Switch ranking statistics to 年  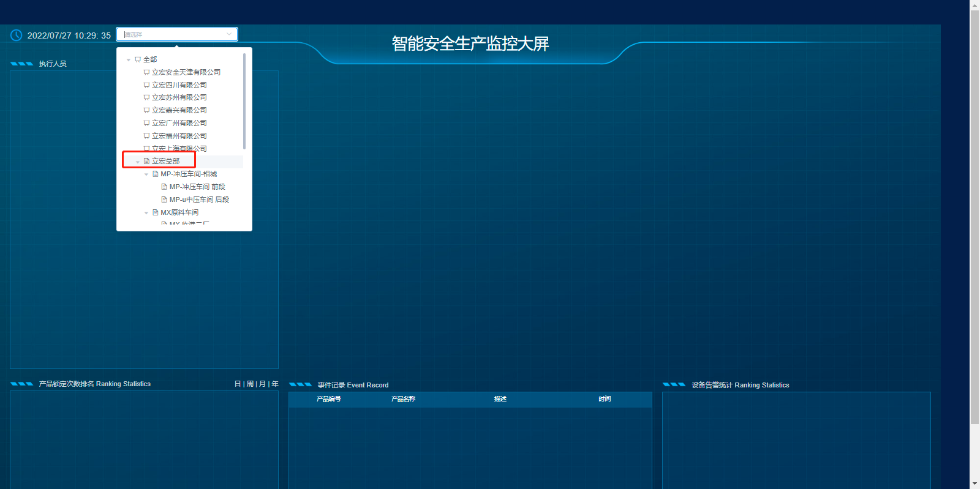(275, 384)
